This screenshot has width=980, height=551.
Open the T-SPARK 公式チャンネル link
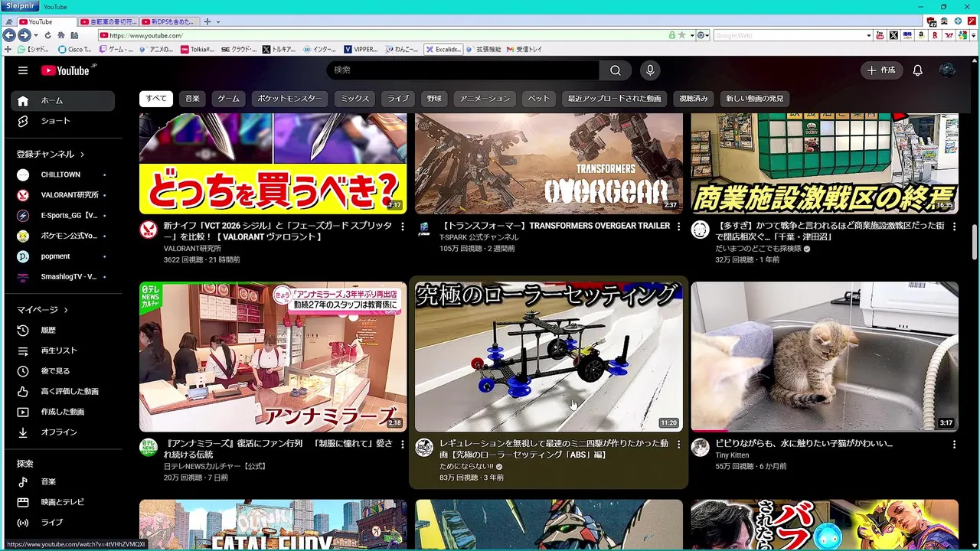coord(479,238)
